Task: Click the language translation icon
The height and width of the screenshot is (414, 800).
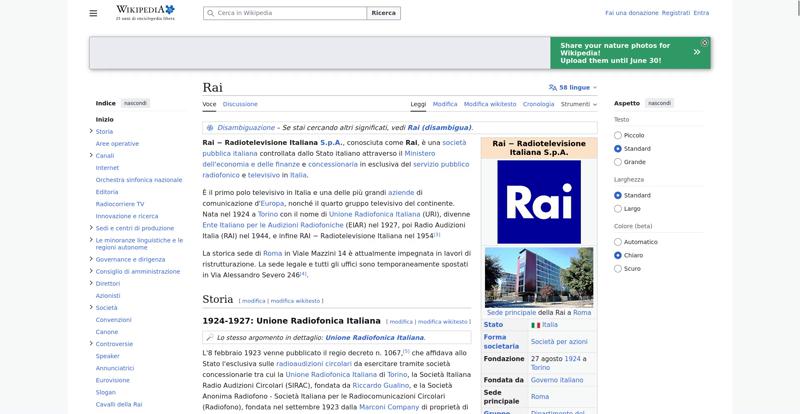Action: click(x=553, y=87)
